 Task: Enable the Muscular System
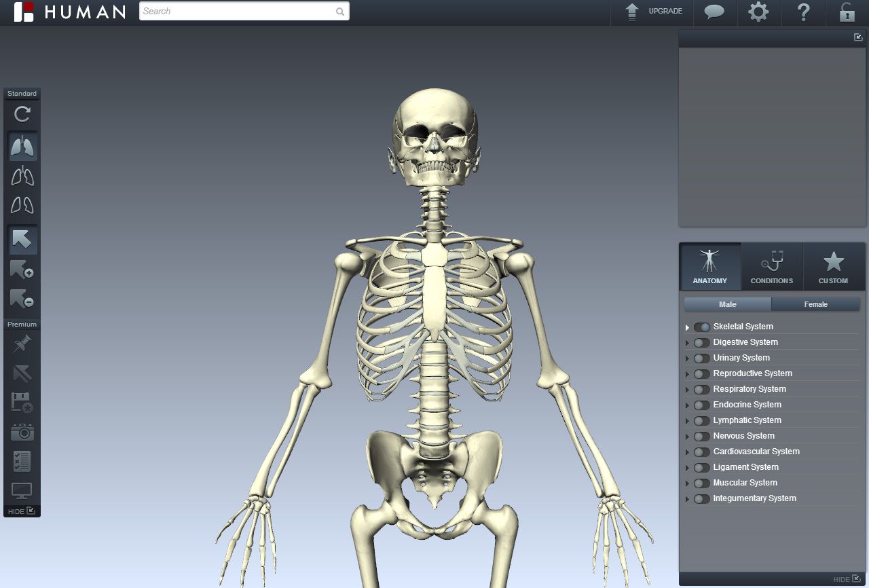(x=701, y=483)
